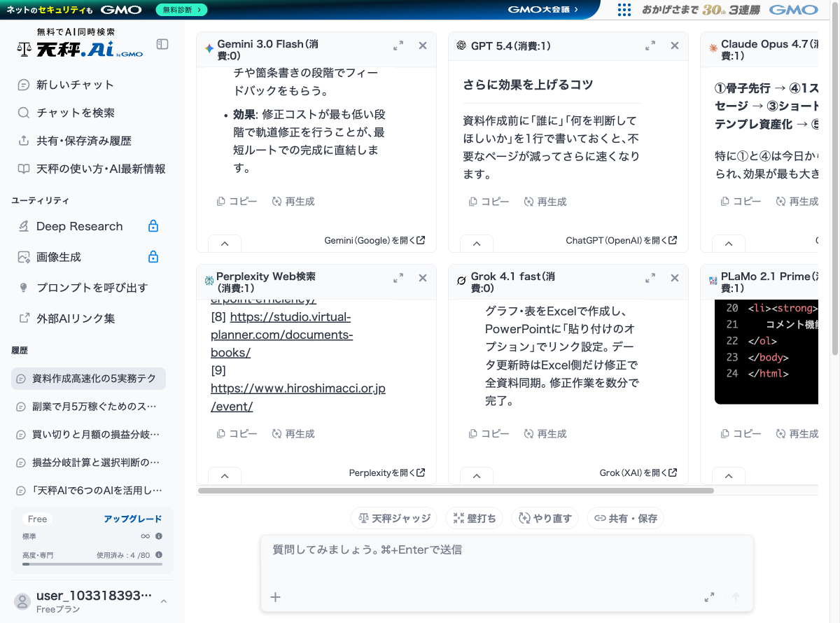Expand the Grok 4.1 fast panel
This screenshot has height=623, width=840.
(650, 278)
